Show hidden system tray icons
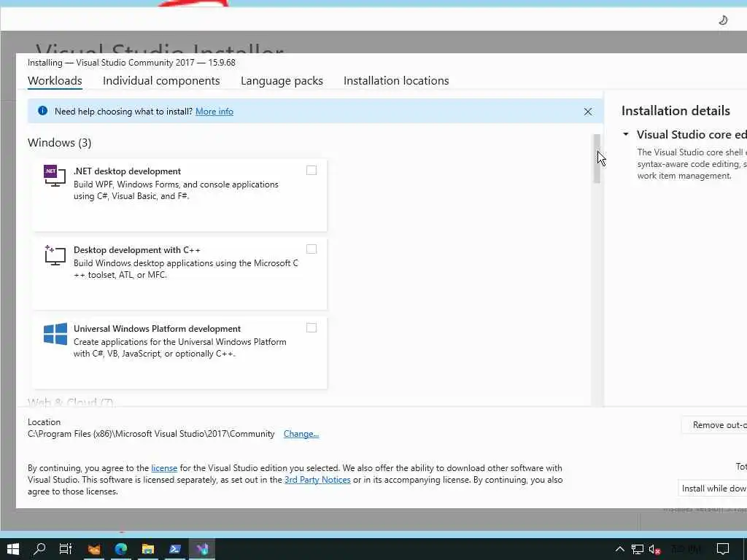 620,549
